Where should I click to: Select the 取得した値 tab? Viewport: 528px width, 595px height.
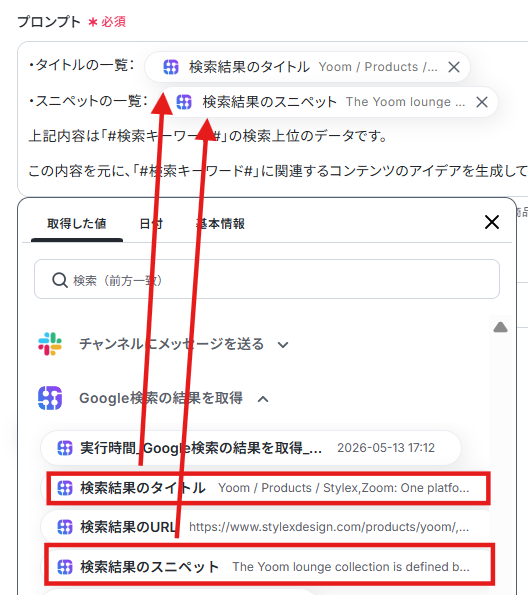click(x=77, y=224)
